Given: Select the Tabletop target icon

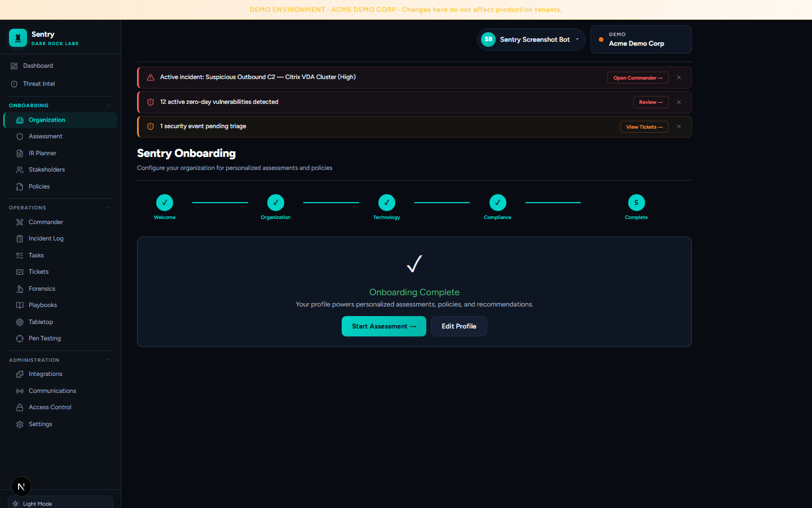Looking at the screenshot, I should pyautogui.click(x=20, y=322).
